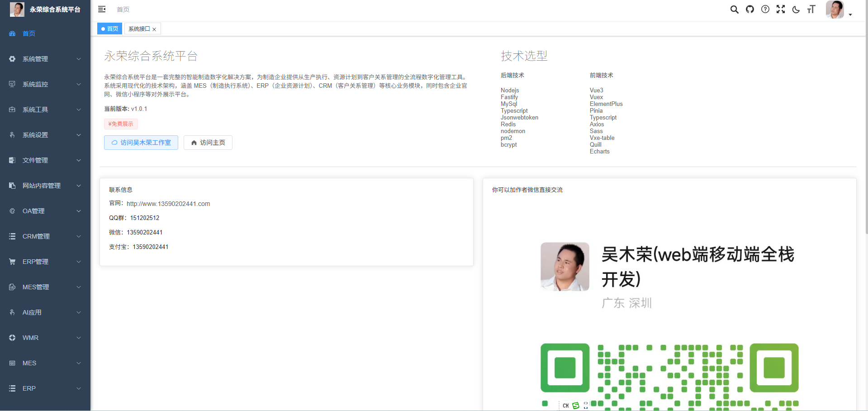Click the CRM管理 list icon
The image size is (868, 411).
pyautogui.click(x=12, y=236)
